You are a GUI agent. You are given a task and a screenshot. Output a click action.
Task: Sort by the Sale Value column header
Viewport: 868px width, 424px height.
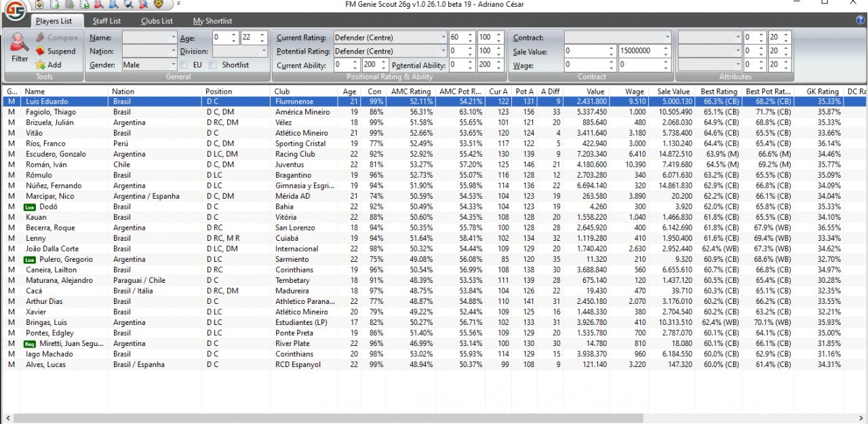point(673,92)
